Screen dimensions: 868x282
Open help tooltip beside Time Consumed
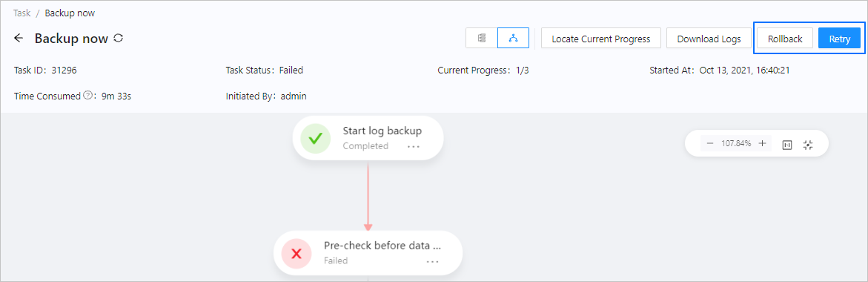point(87,96)
